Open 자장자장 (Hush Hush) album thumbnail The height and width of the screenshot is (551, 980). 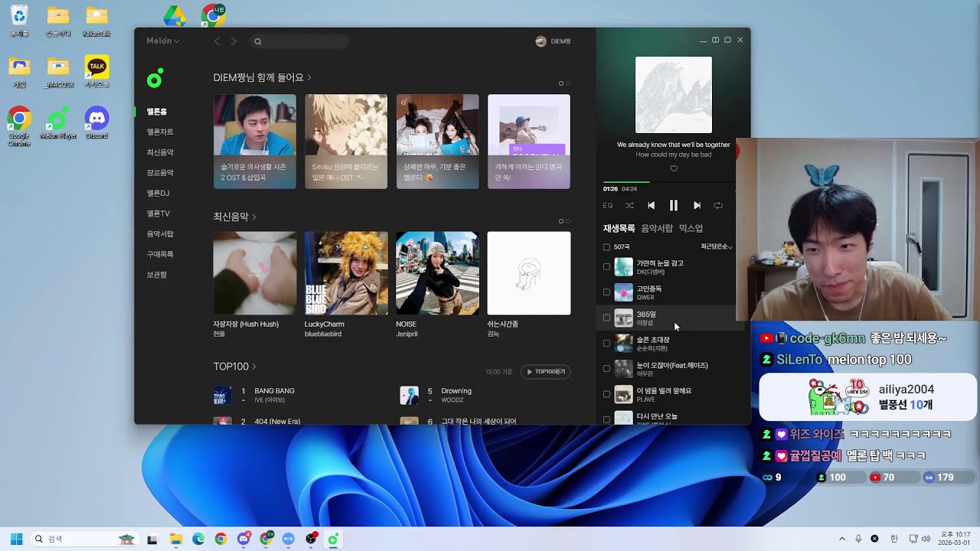click(254, 273)
